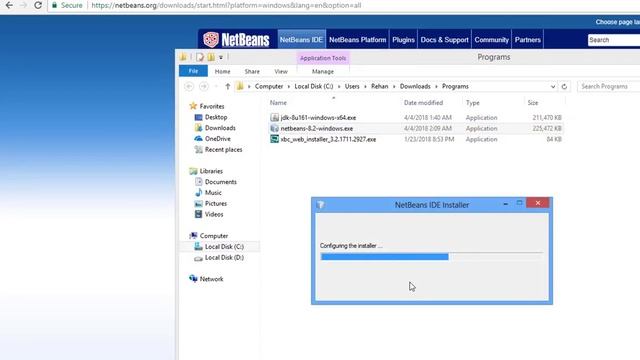Minimize the NetBeans IDE Installer window
The height and width of the screenshot is (360, 640).
[505, 203]
